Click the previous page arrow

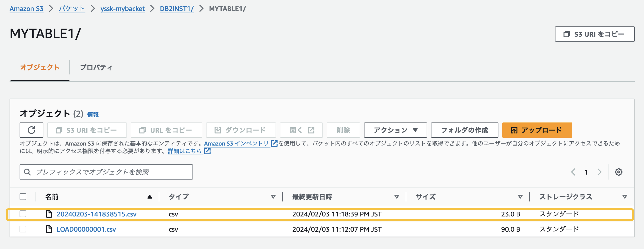[573, 172]
